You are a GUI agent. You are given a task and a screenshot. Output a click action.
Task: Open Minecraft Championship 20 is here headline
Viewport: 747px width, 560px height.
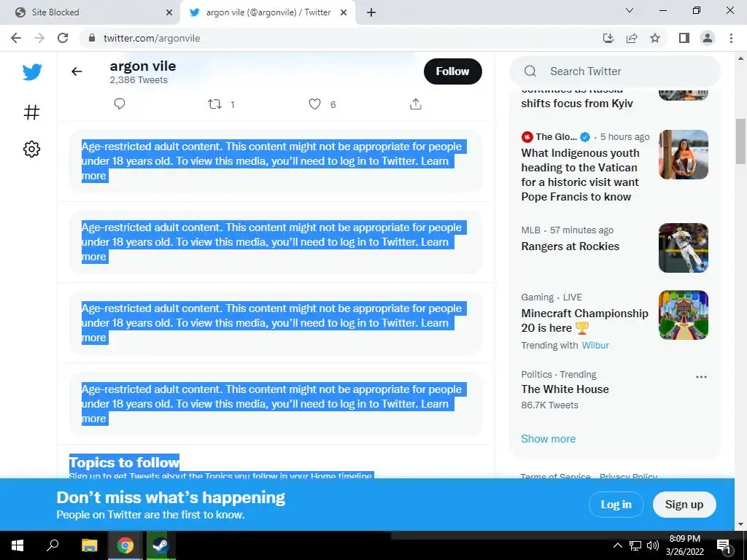tap(584, 321)
